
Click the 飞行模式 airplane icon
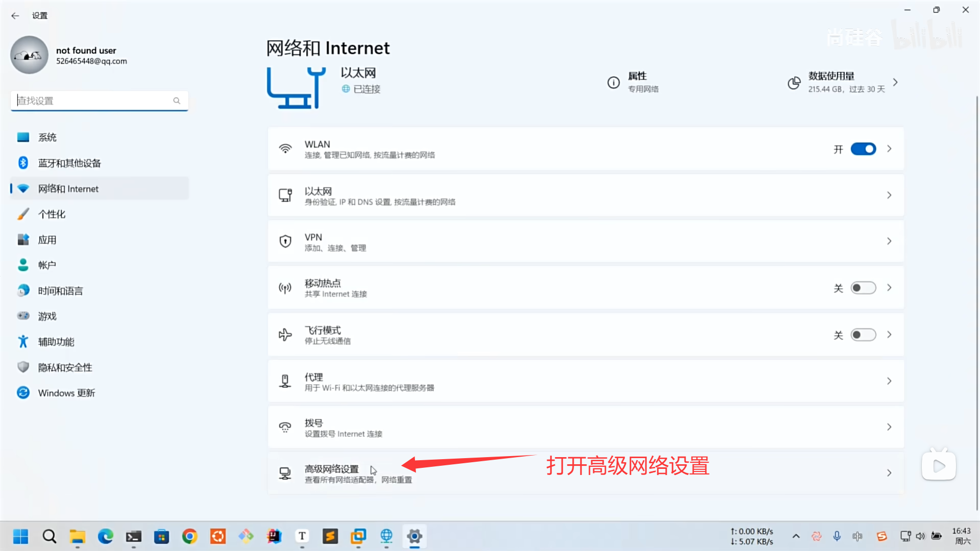point(285,335)
